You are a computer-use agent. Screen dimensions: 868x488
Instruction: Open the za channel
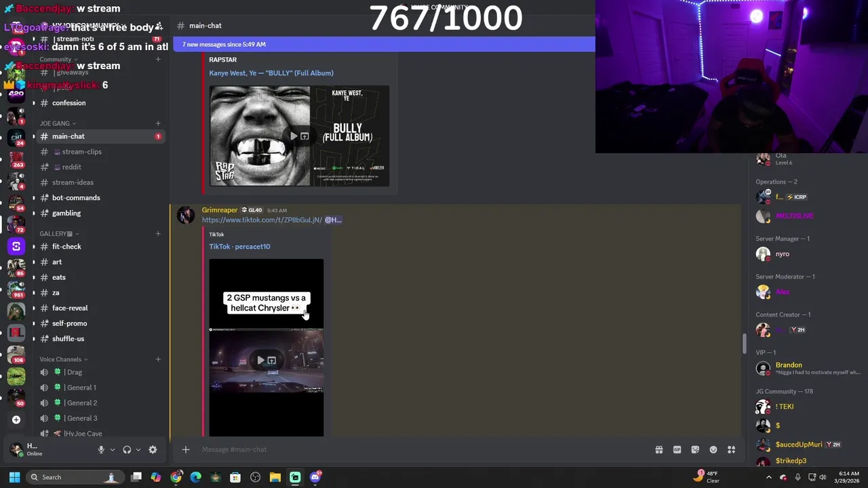pyautogui.click(x=99, y=293)
